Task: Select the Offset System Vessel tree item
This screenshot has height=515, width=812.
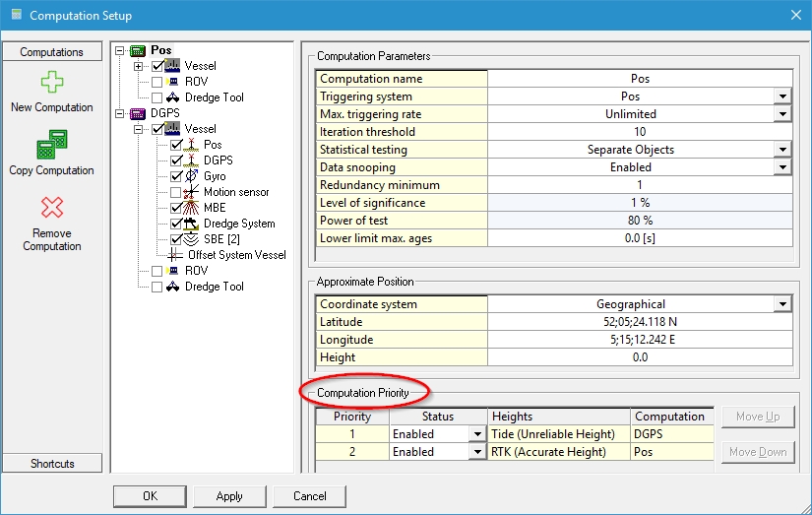Action: coord(236,255)
